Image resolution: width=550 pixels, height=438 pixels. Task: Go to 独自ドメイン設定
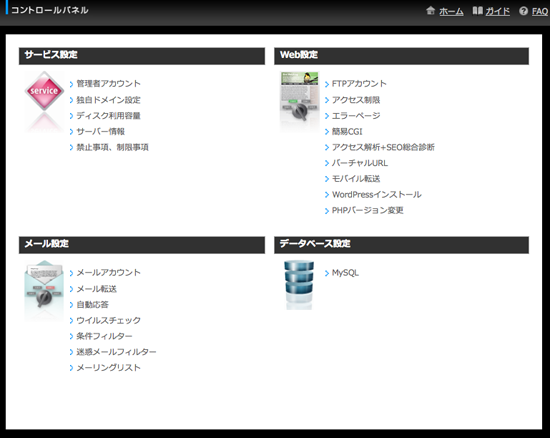(108, 100)
